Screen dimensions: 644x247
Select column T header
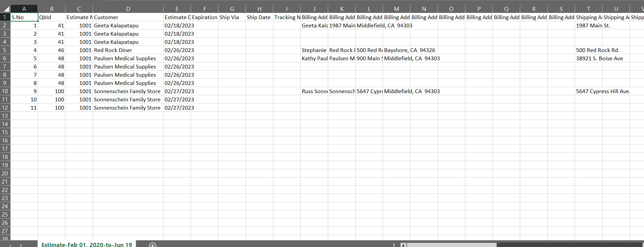pyautogui.click(x=589, y=9)
